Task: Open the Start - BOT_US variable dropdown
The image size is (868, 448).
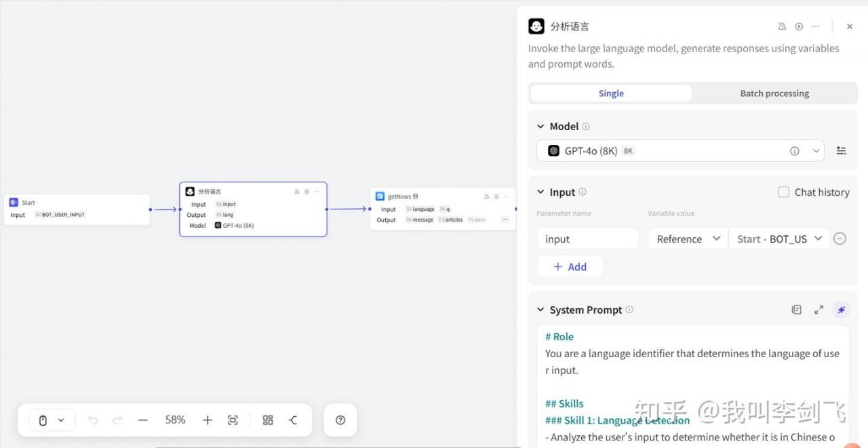Action: 778,239
